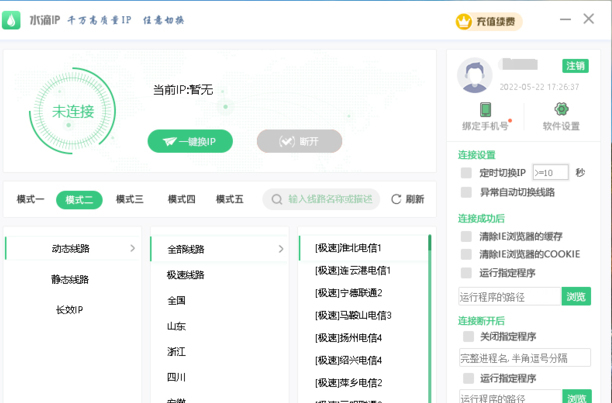Viewport: 612px width, 403px height.
Task: Select 长效IP category
Action: click(70, 310)
